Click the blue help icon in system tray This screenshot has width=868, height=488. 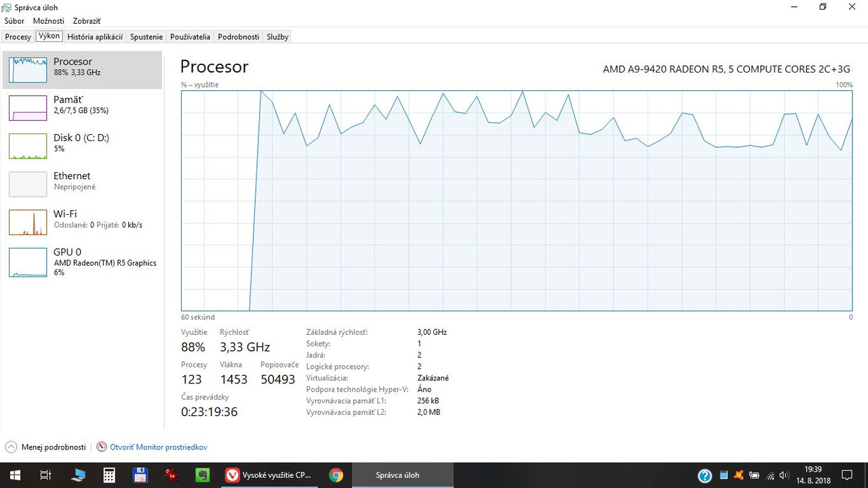pyautogui.click(x=705, y=475)
